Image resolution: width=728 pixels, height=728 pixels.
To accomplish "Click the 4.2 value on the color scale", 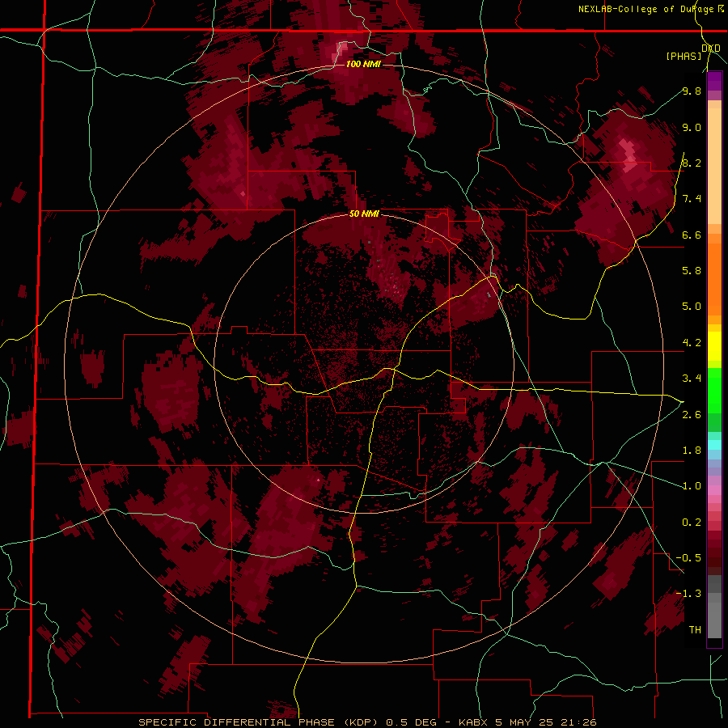I will coord(692,343).
